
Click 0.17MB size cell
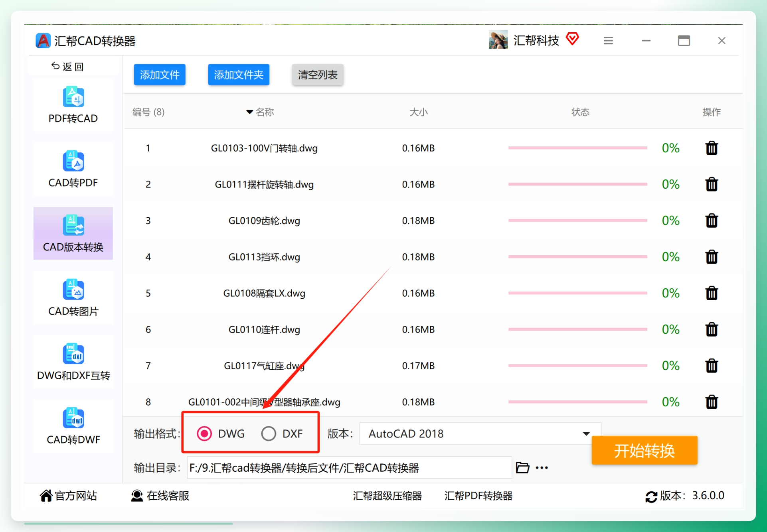tap(418, 366)
